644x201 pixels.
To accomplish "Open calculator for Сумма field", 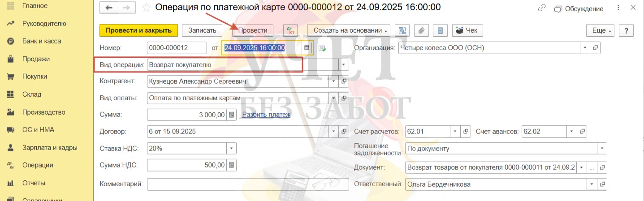I will point(231,115).
